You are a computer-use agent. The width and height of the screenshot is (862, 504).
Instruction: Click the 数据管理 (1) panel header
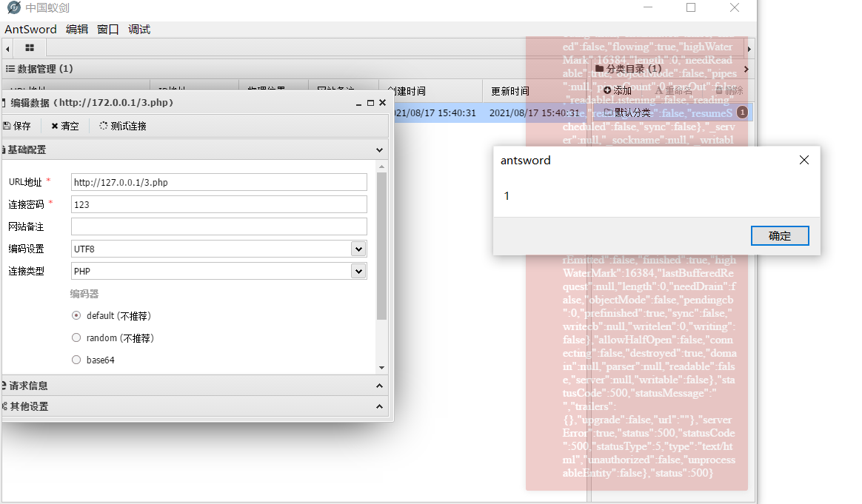coord(39,69)
